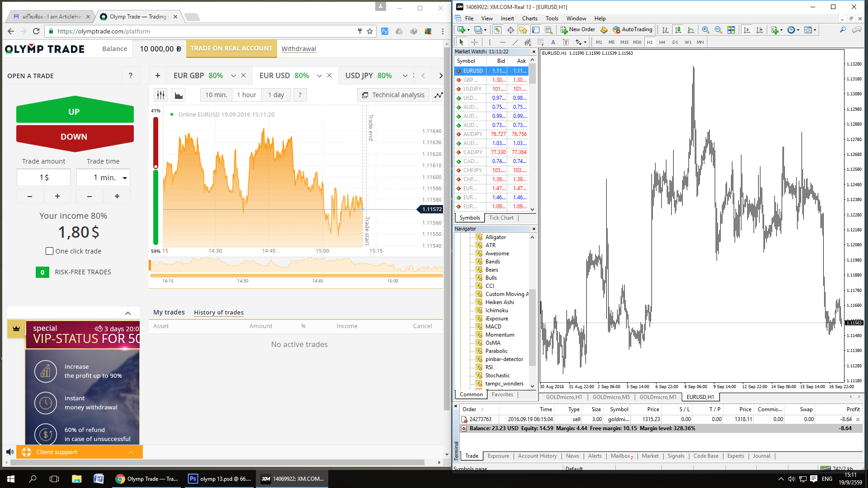Toggle Navigator window star-folder icon
868x488 pixels.
tap(523, 30)
